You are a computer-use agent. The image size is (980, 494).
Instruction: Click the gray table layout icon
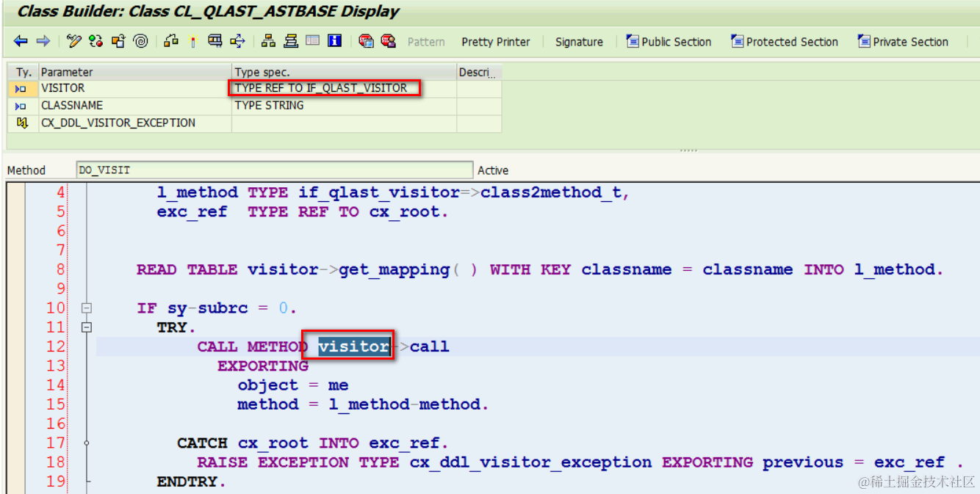[x=313, y=41]
